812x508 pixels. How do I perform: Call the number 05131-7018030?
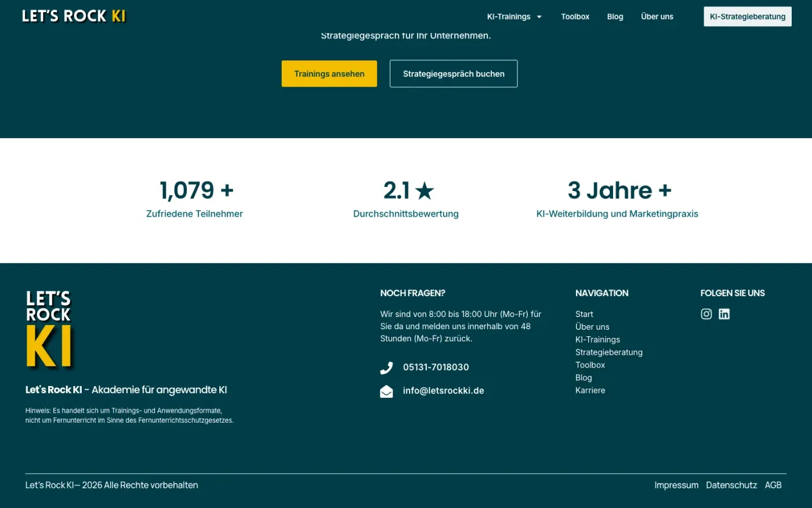tap(436, 368)
